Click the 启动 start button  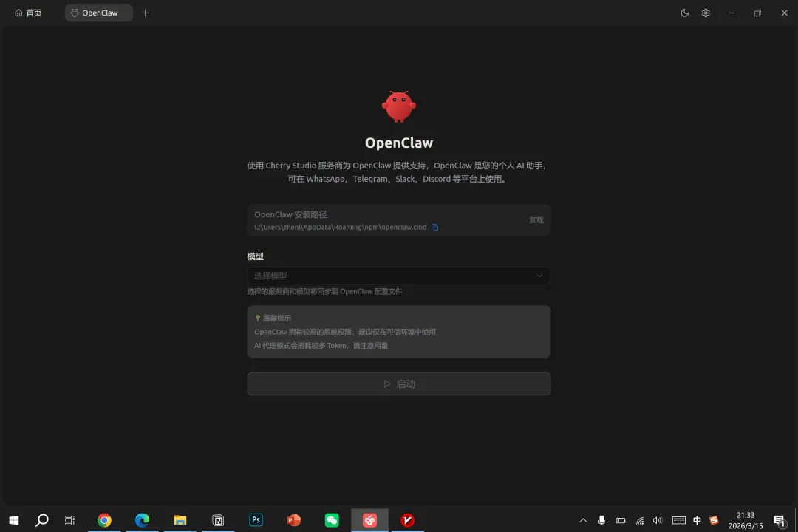tap(398, 384)
